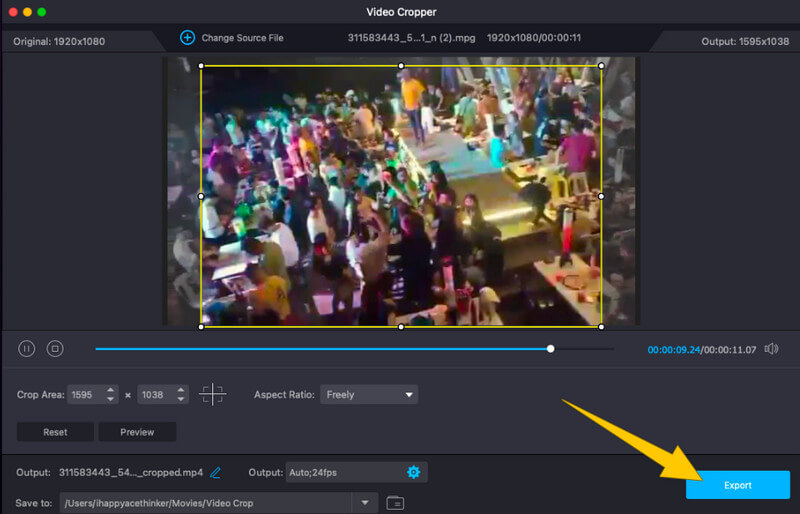The image size is (800, 514).
Task: Click the center crop crosshair icon
Action: pos(212,394)
